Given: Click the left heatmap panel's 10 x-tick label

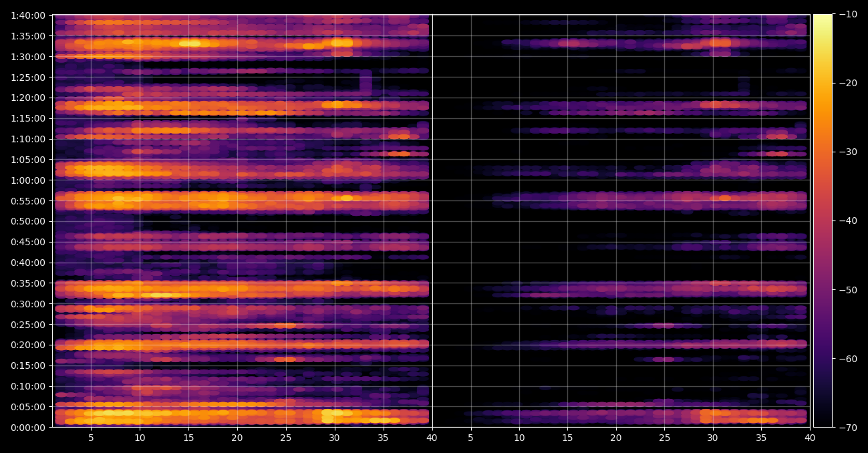Looking at the screenshot, I should 140,438.
